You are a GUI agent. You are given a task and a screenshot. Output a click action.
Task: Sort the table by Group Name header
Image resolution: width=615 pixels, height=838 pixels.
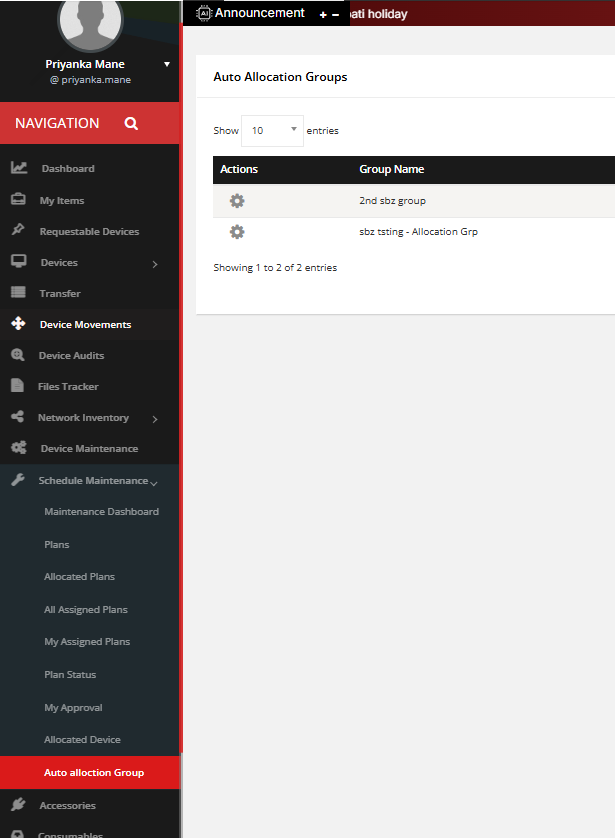(x=391, y=170)
